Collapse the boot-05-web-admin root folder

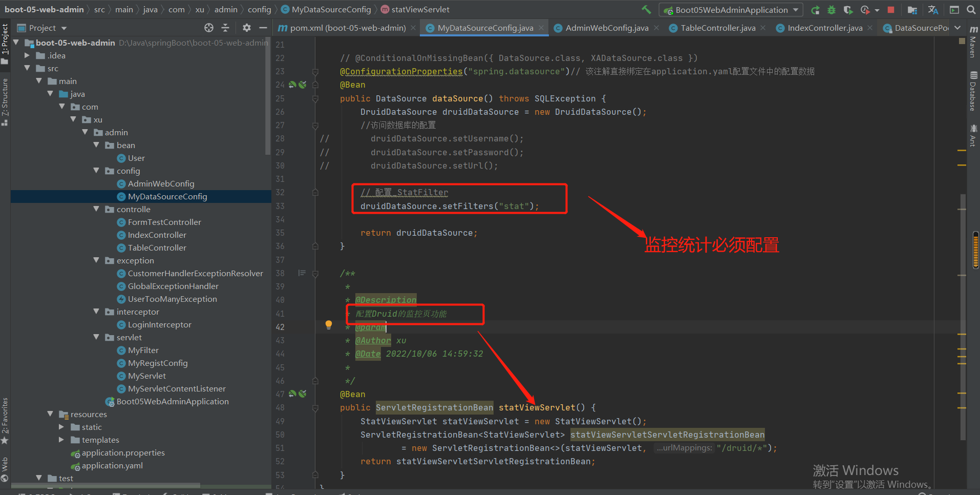click(16, 43)
